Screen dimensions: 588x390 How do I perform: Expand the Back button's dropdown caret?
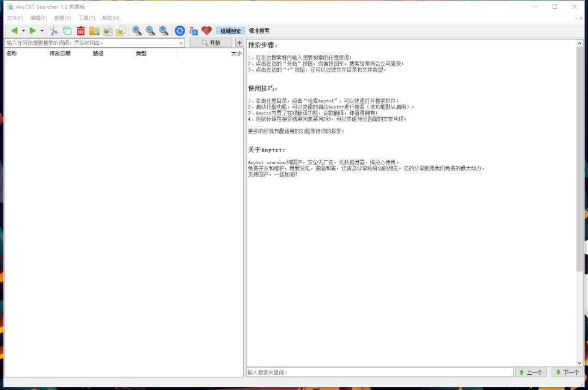pyautogui.click(x=23, y=31)
